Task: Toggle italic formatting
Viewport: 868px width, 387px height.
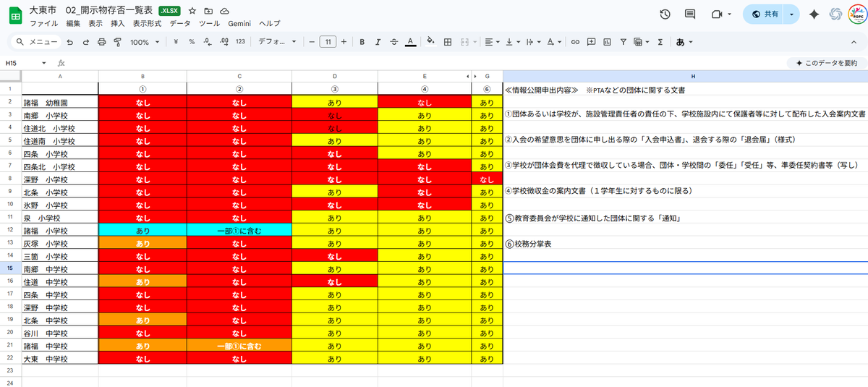Action: [378, 42]
